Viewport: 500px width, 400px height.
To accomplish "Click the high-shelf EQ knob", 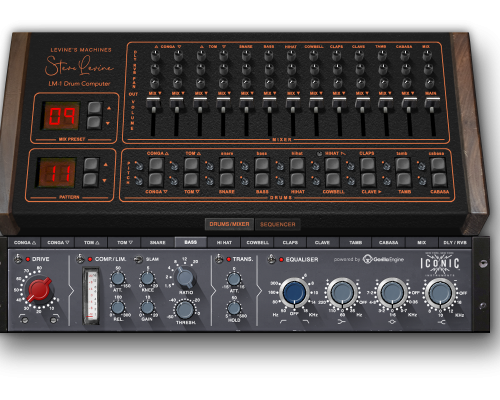I will tap(440, 292).
